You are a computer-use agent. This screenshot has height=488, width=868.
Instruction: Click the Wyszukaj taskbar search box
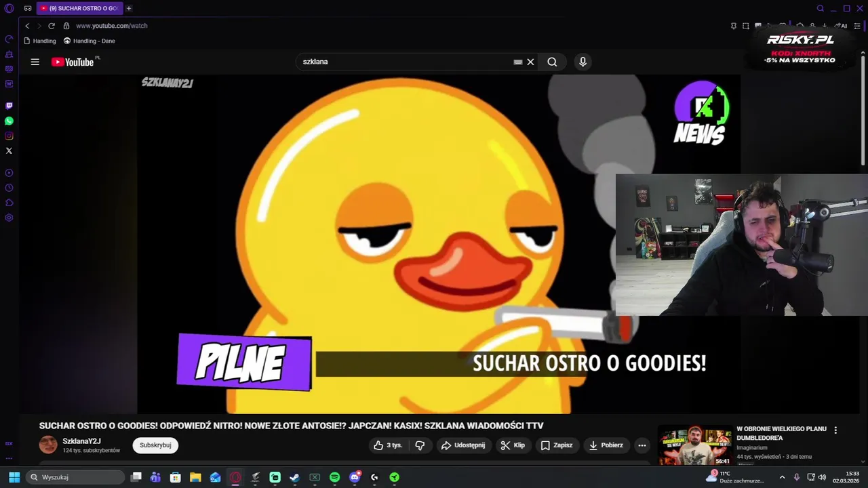pyautogui.click(x=76, y=477)
